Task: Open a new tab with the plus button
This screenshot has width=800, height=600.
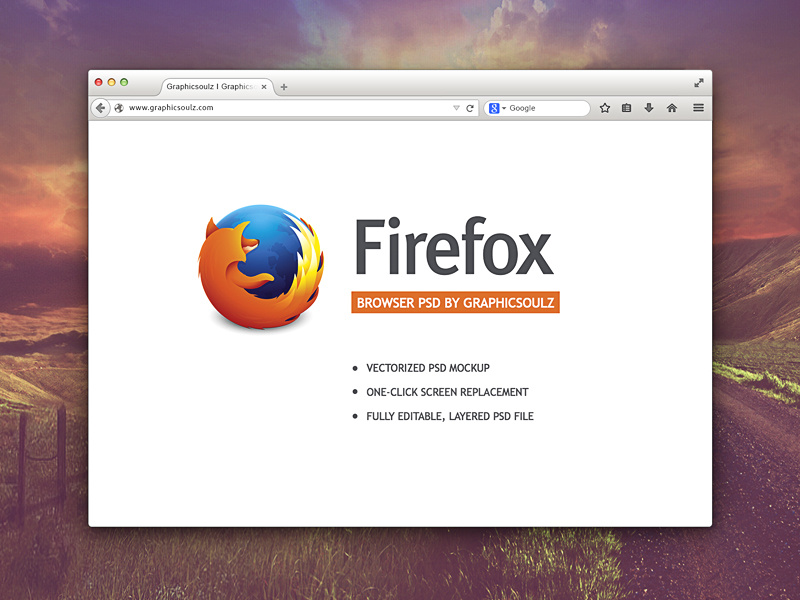Action: click(x=284, y=87)
